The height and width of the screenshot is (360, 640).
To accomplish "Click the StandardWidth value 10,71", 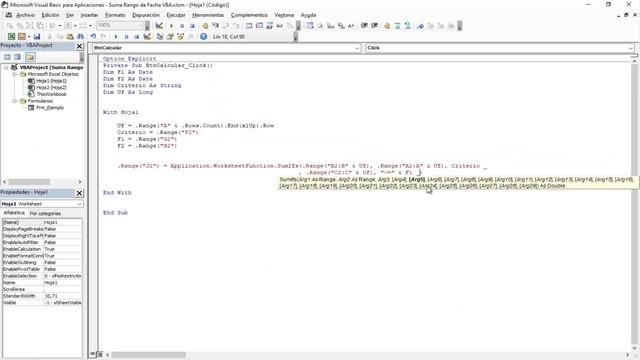I will 62,296.
